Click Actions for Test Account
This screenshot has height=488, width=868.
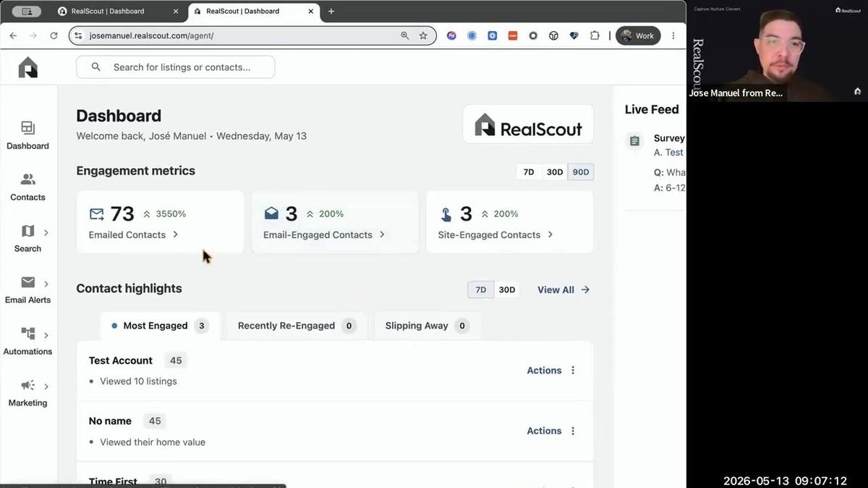pos(544,370)
